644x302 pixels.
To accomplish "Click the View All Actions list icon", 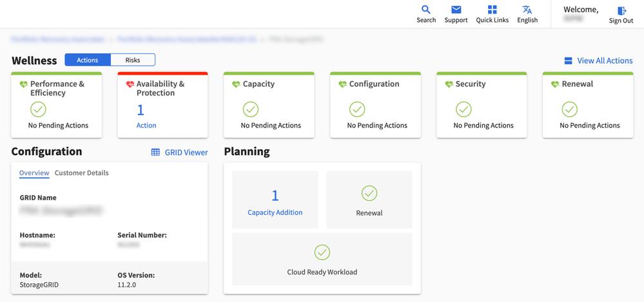I will point(568,61).
